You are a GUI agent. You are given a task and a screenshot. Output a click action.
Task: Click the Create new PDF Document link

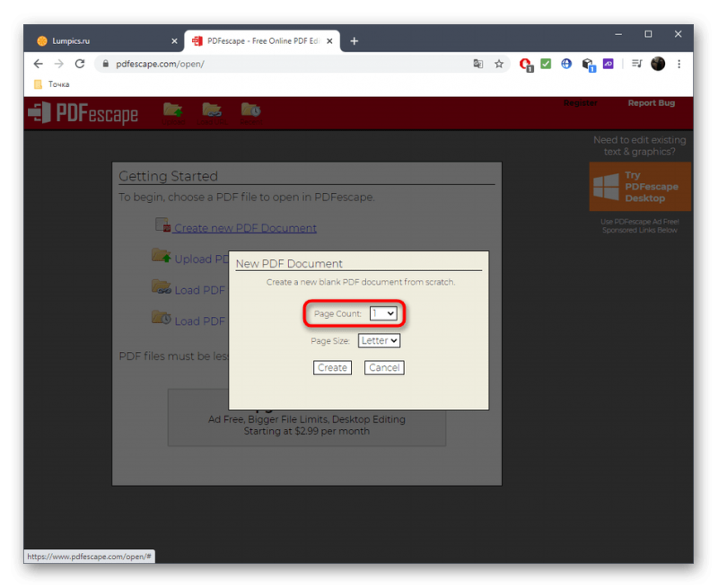[x=245, y=228]
